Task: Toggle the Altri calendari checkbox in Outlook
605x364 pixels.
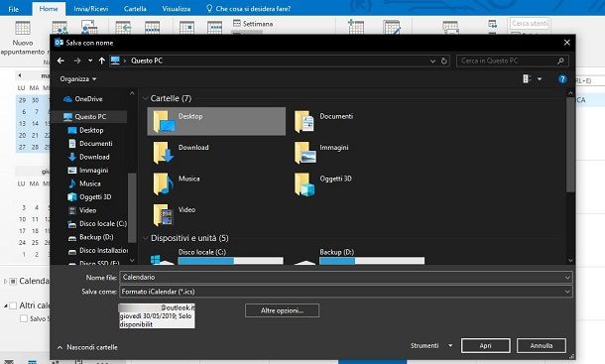Action: click(x=13, y=305)
